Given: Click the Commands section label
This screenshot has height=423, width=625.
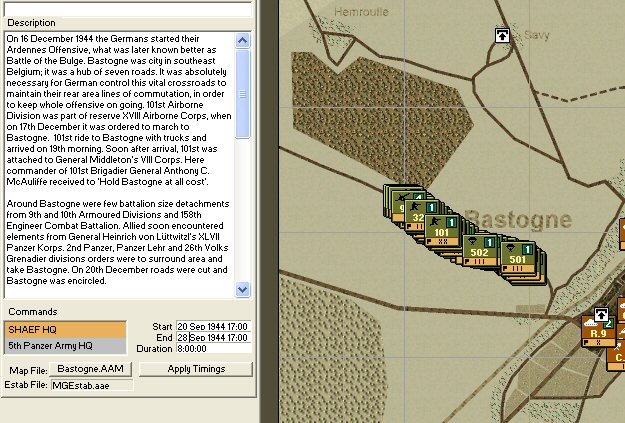Looking at the screenshot, I should click(33, 311).
